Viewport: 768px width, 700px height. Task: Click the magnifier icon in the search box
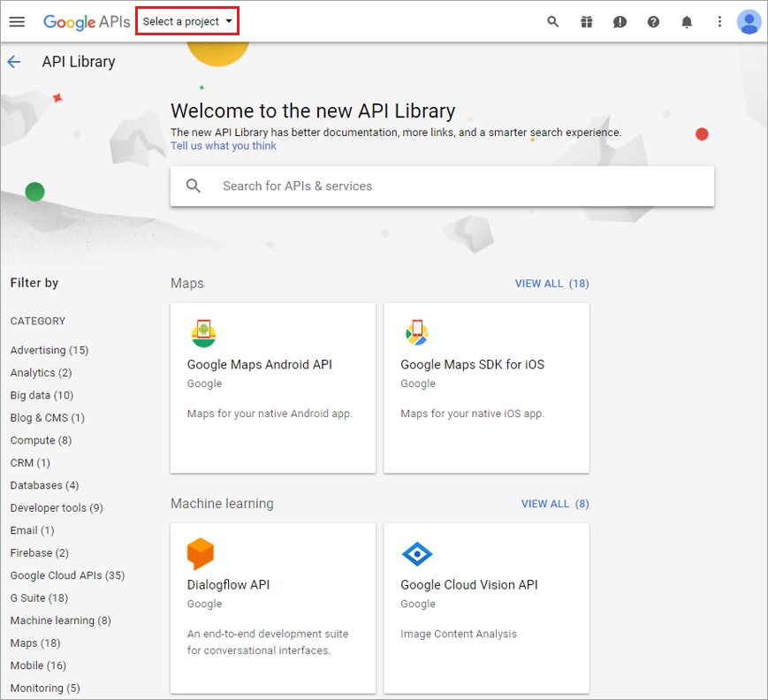pyautogui.click(x=194, y=186)
